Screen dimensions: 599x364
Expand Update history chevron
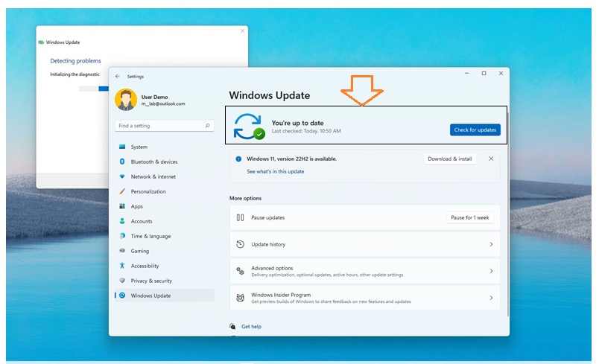coord(491,244)
